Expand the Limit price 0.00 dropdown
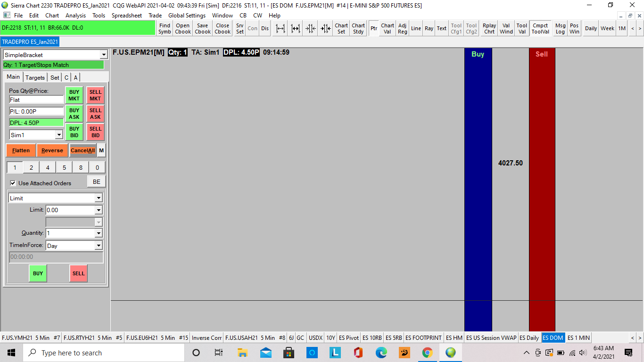 click(99, 210)
